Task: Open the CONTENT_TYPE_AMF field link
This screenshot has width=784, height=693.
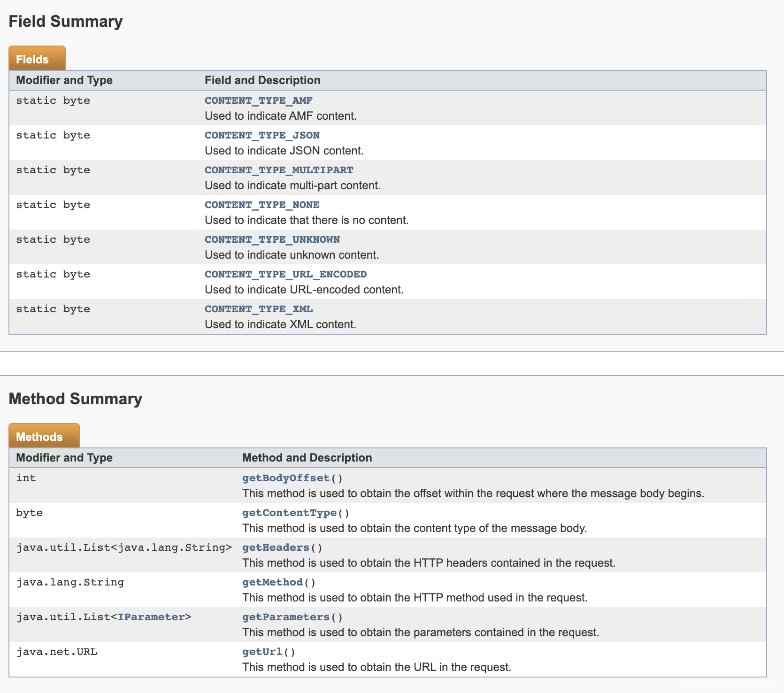Action: pyautogui.click(x=258, y=100)
